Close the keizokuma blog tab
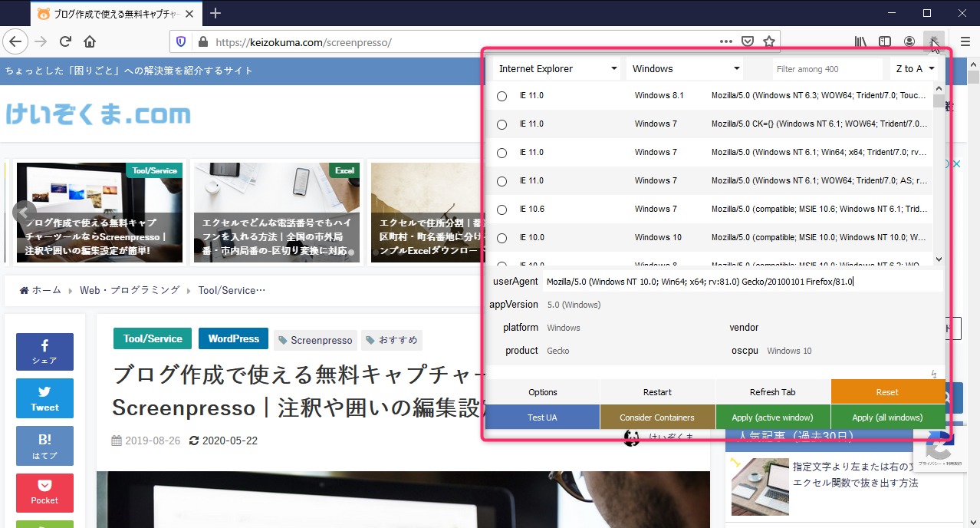 pos(189,14)
